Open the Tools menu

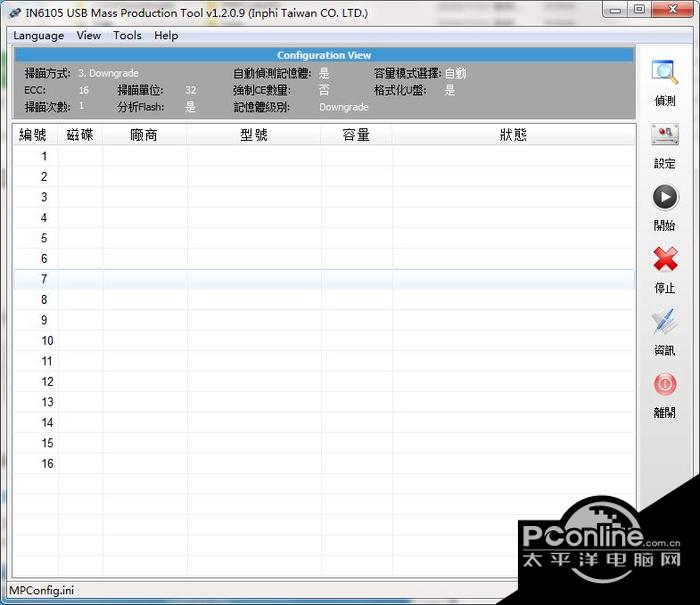pos(127,35)
